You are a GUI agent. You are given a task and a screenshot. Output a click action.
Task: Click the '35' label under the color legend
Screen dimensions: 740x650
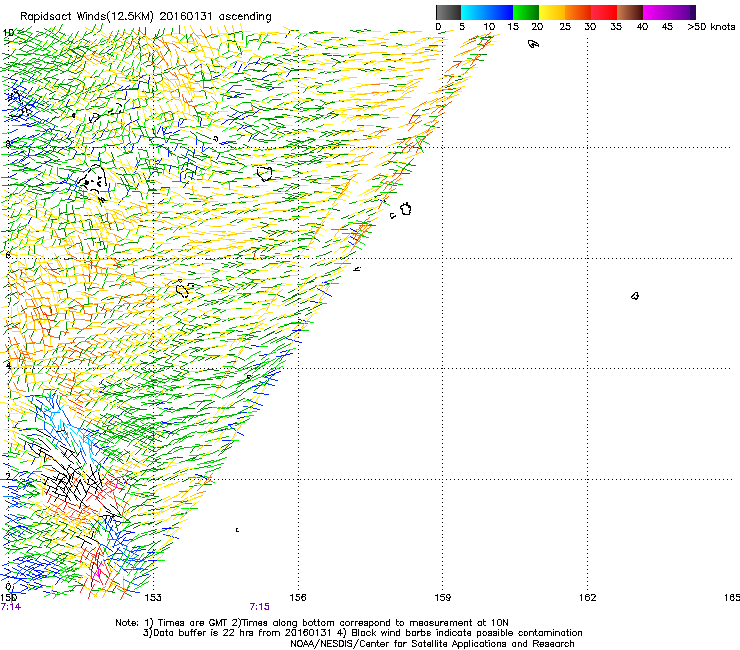pyautogui.click(x=616, y=27)
